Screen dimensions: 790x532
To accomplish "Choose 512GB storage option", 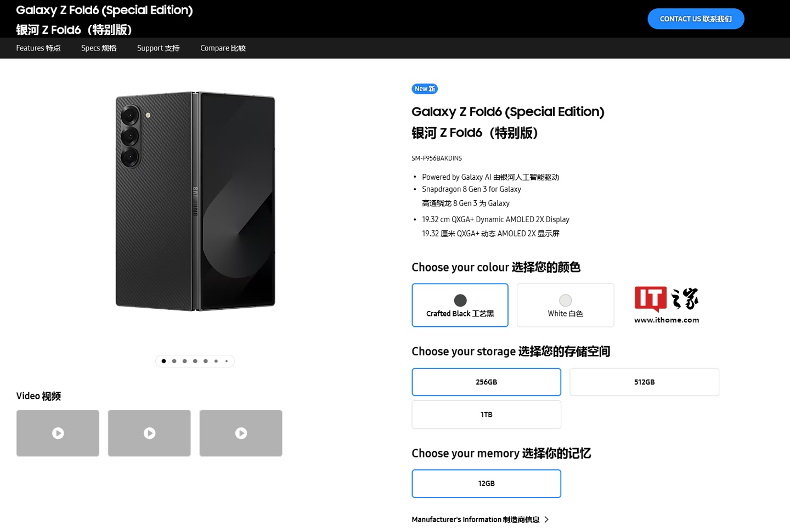I will 644,382.
